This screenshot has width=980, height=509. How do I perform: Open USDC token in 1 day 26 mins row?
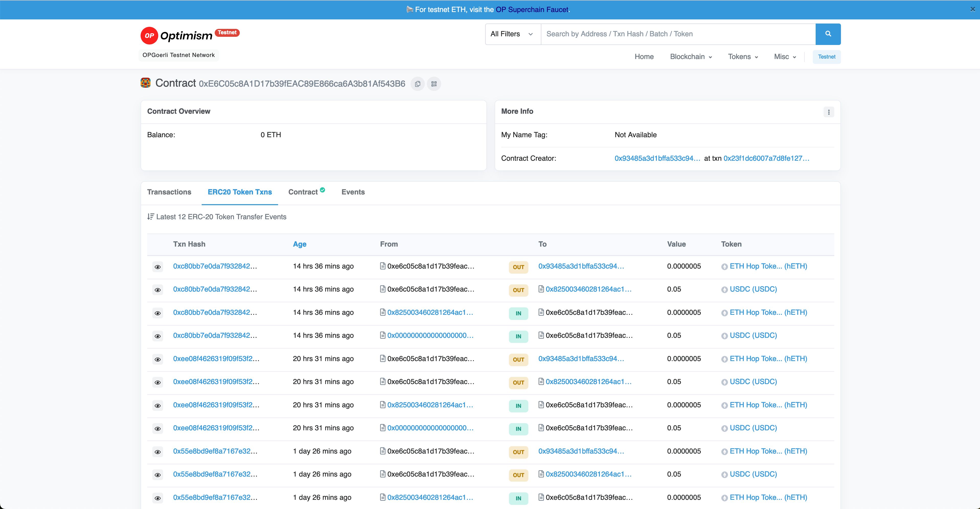coord(753,474)
